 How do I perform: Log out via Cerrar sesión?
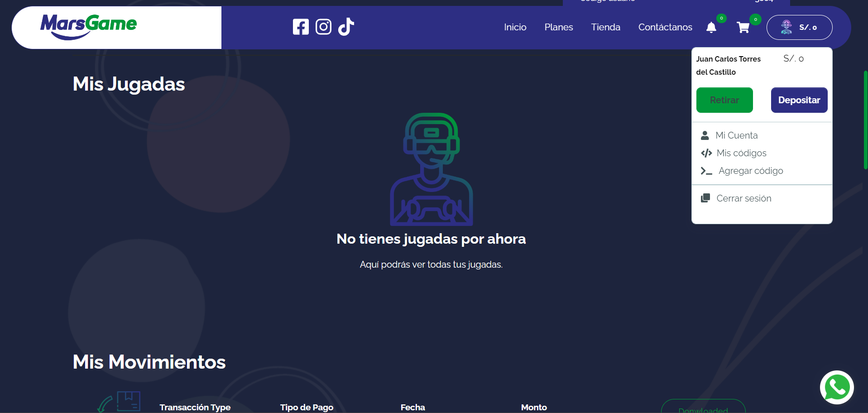743,198
